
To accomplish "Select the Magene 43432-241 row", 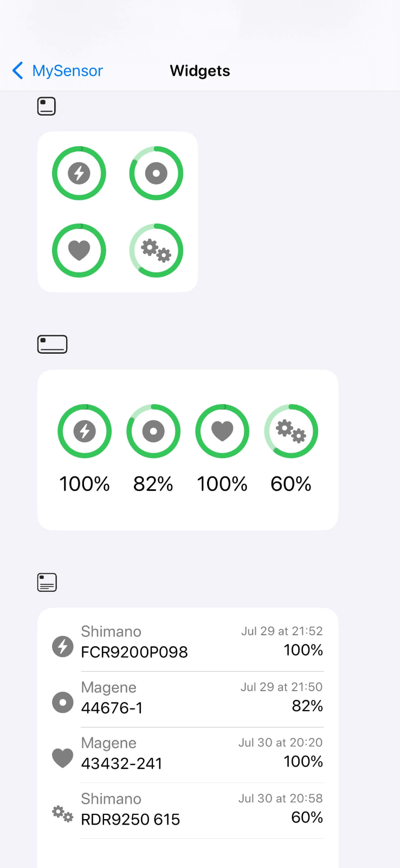I will [187, 753].
